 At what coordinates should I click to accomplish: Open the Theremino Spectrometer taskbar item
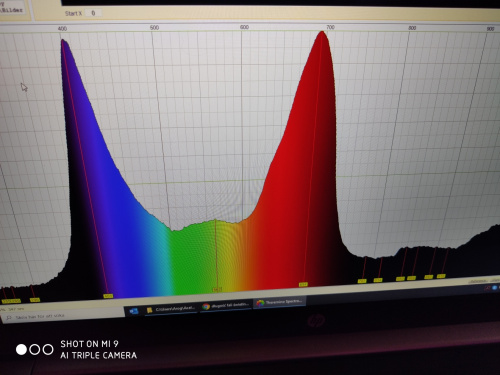279,302
